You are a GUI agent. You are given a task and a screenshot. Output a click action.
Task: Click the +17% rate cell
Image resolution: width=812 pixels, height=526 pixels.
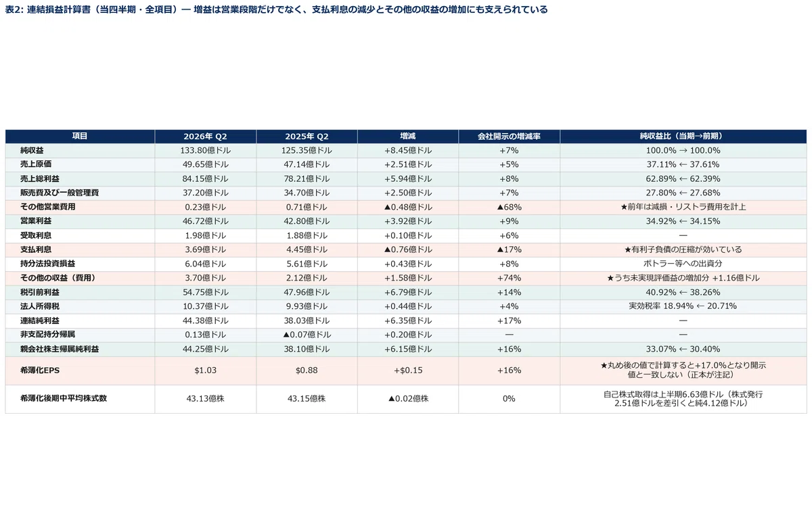pos(509,320)
